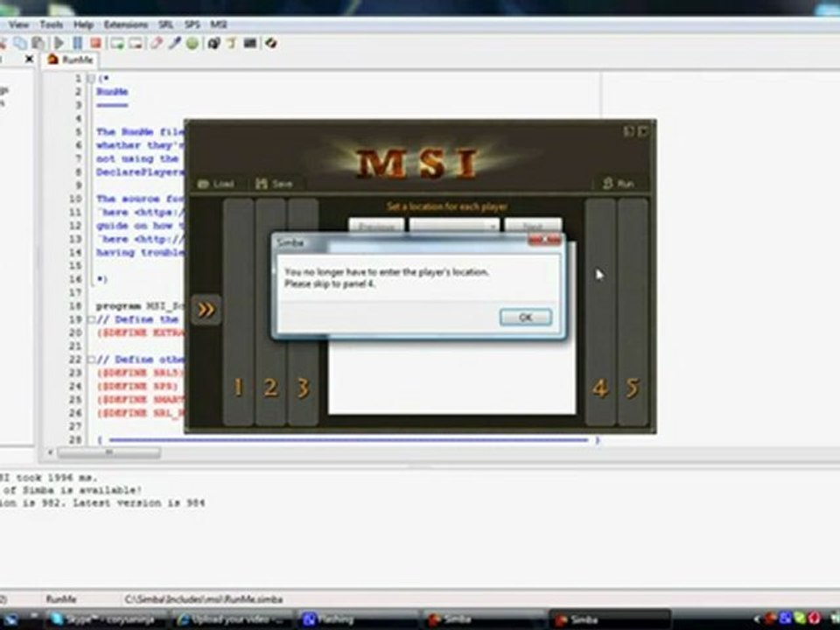Viewport: 840px width, 630px height.
Task: Click the horizontal scrollbar thumb under editor
Action: coord(108,452)
